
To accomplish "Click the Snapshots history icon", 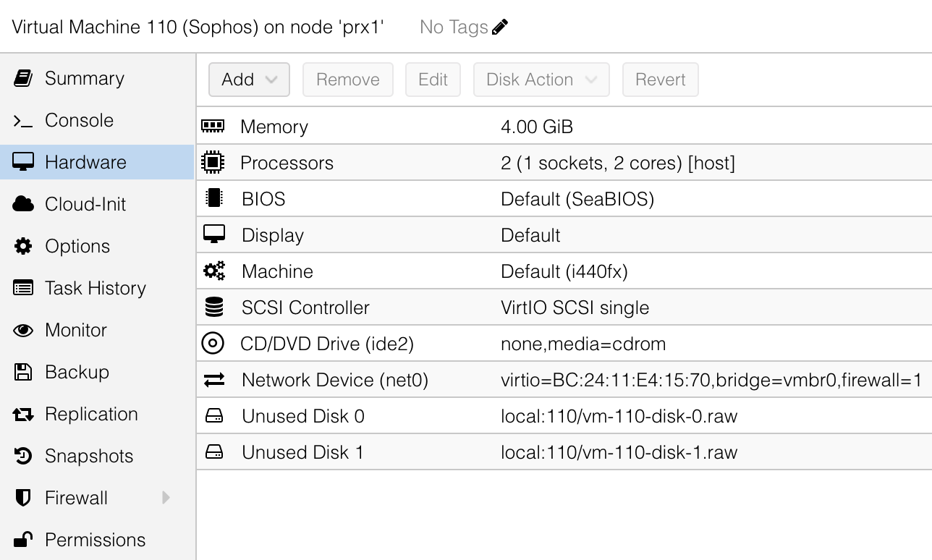I will pyautogui.click(x=23, y=456).
